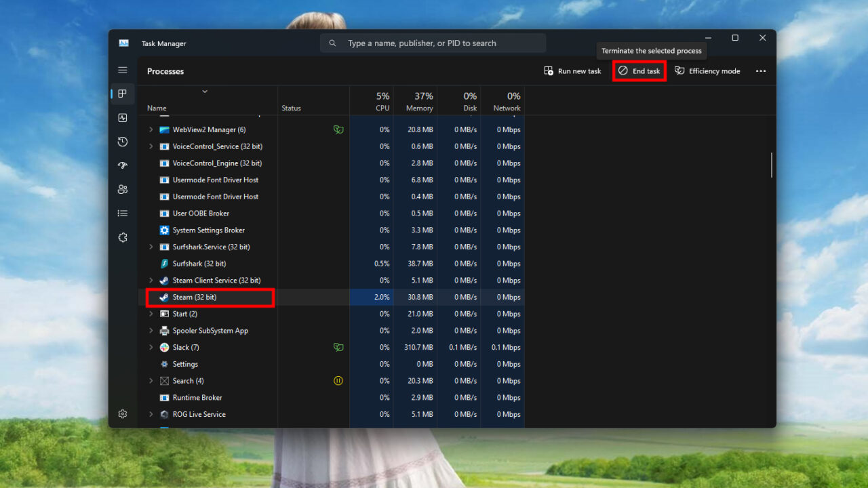
Task: Collapse the WebView2 Manager group
Action: pos(151,129)
